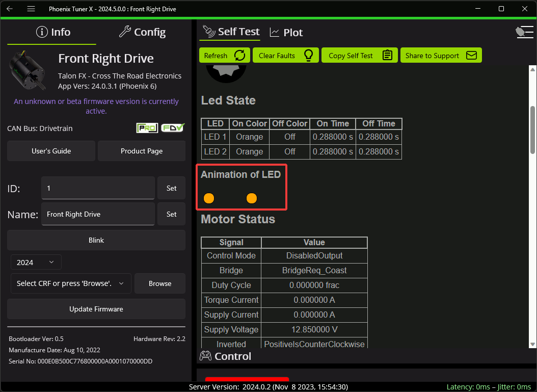Image resolution: width=537 pixels, height=392 pixels.
Task: Click the PRO license badge icon
Action: [147, 128]
